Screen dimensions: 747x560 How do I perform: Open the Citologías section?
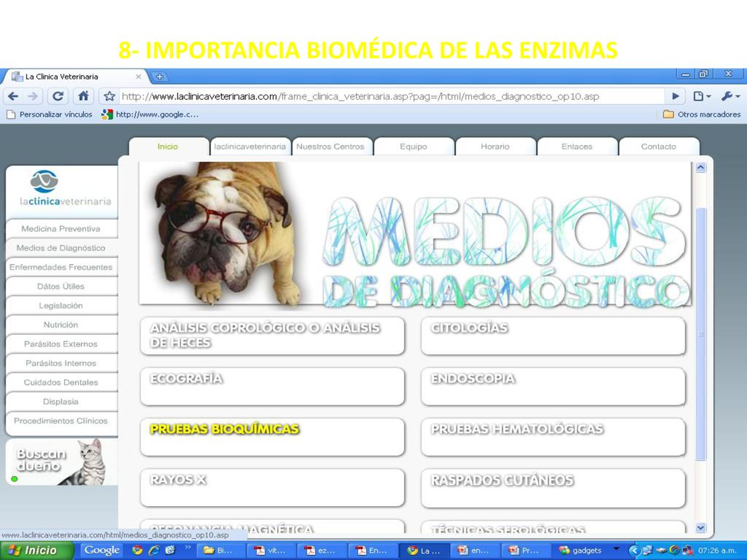pyautogui.click(x=553, y=335)
